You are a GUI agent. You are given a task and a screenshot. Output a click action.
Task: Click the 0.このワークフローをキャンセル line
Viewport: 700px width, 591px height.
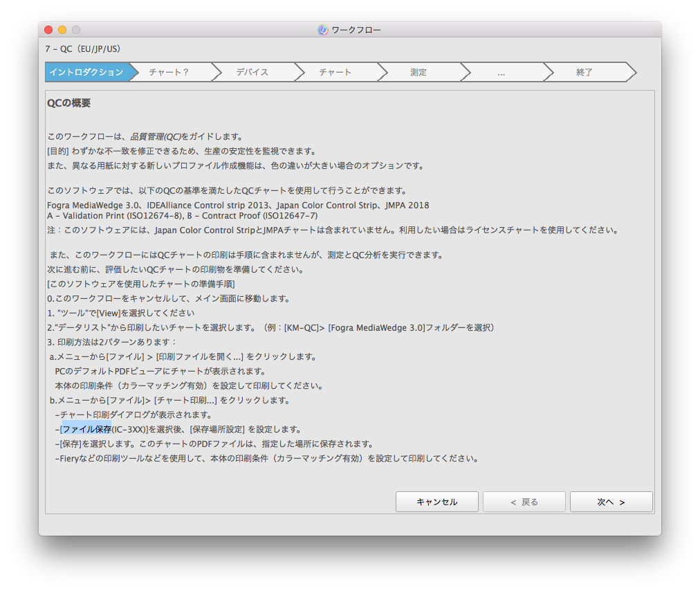pyautogui.click(x=169, y=299)
